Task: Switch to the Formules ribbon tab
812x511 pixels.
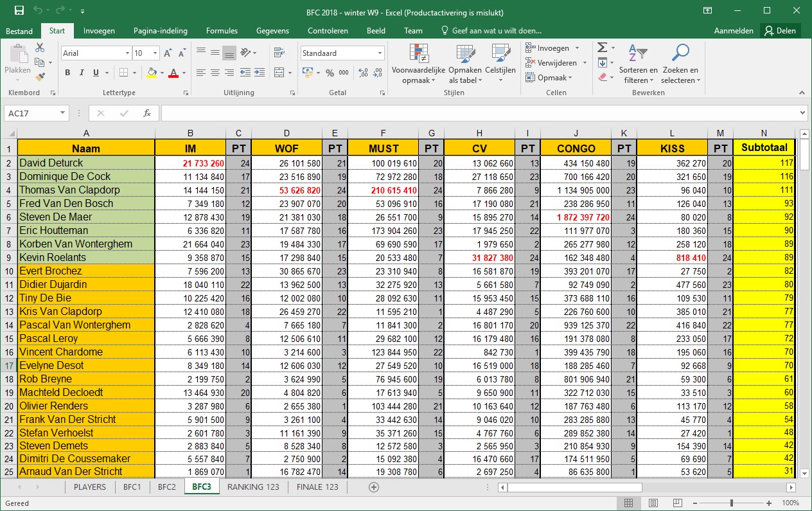Action: (x=222, y=31)
